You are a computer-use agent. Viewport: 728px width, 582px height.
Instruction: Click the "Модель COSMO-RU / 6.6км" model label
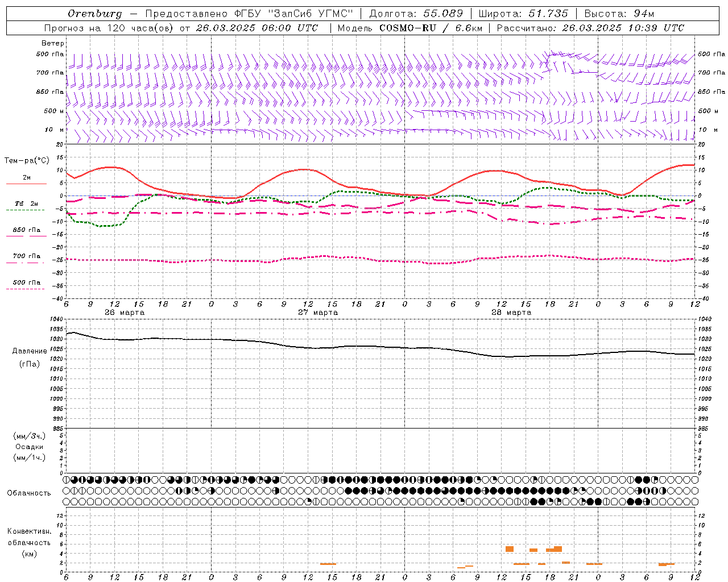(410, 28)
